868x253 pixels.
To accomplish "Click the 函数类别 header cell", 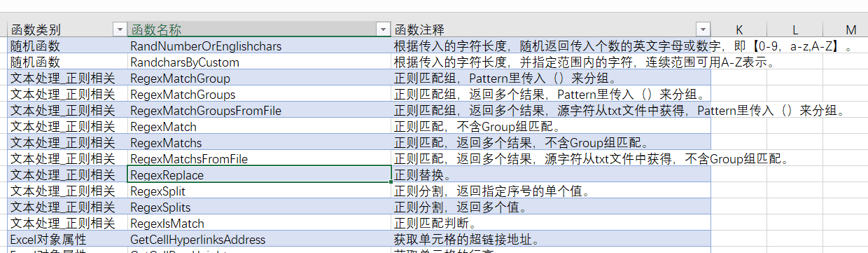I will (x=68, y=29).
